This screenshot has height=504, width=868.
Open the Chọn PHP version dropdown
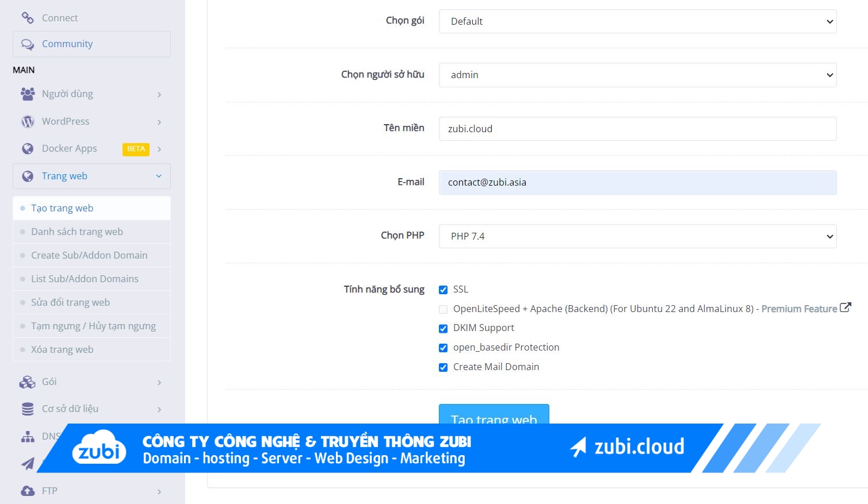[637, 236]
